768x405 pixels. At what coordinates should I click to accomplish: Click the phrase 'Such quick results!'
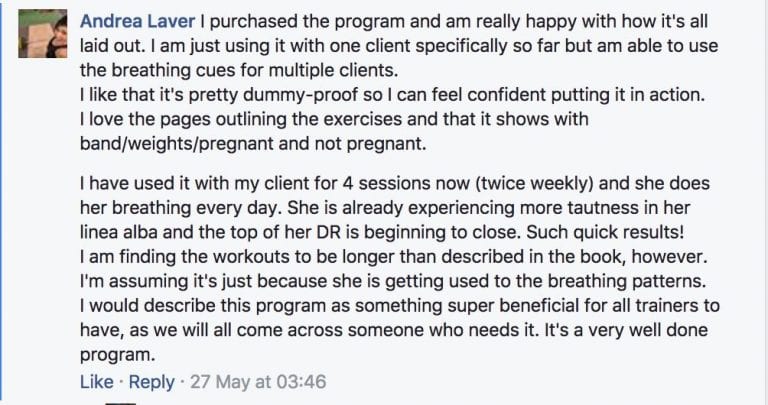click(605, 233)
